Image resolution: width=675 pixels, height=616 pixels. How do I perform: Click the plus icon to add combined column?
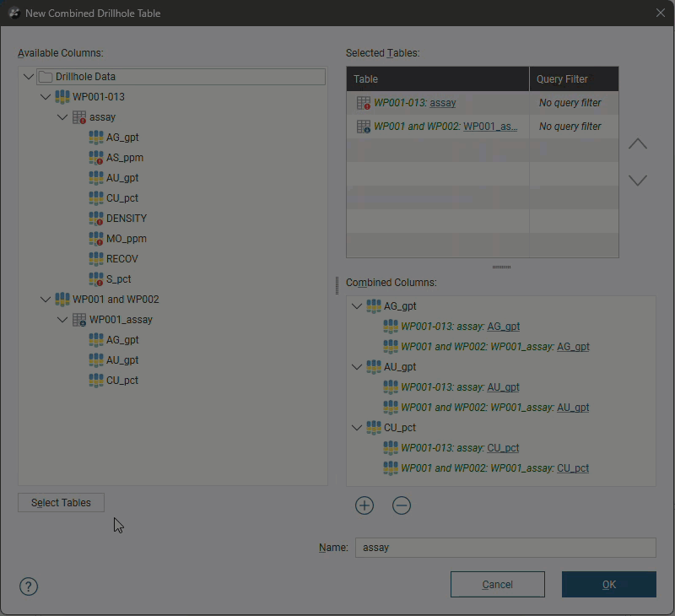click(364, 505)
